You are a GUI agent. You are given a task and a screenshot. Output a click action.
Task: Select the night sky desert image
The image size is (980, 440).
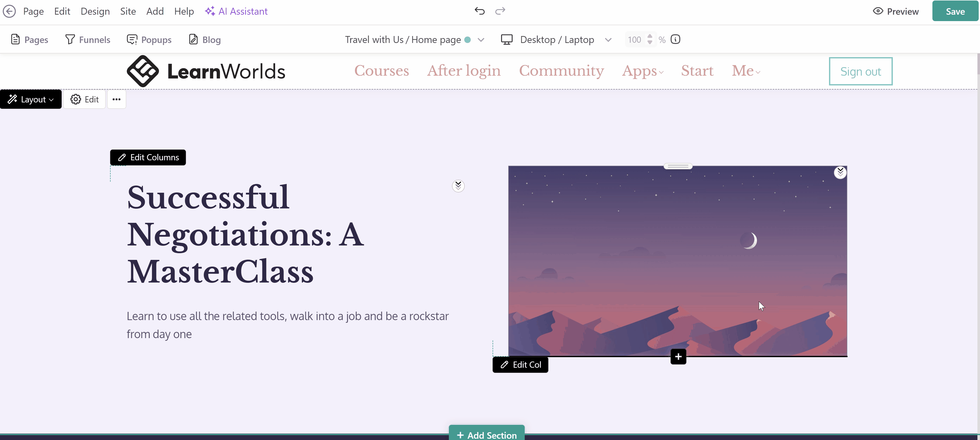tap(678, 261)
